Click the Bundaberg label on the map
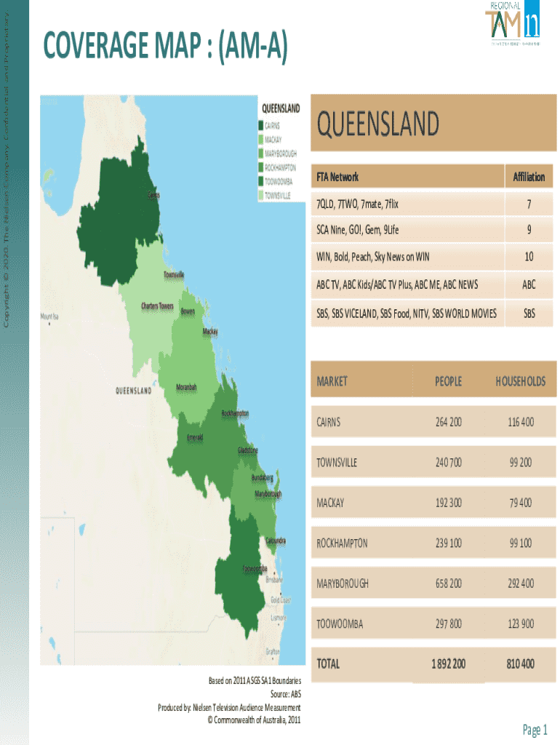The image size is (560, 745). 262,478
